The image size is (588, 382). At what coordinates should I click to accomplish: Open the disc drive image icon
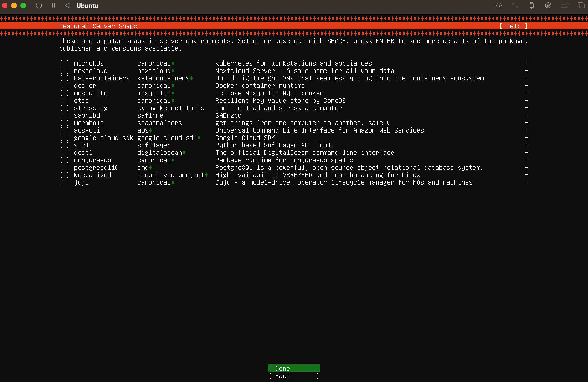tap(548, 5)
